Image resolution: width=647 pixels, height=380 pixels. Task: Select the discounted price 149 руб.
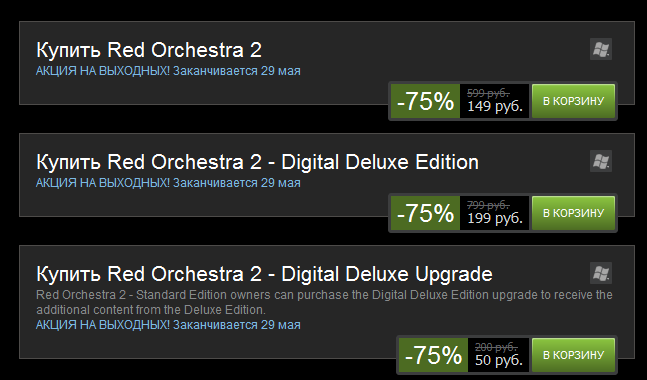pyautogui.click(x=495, y=106)
